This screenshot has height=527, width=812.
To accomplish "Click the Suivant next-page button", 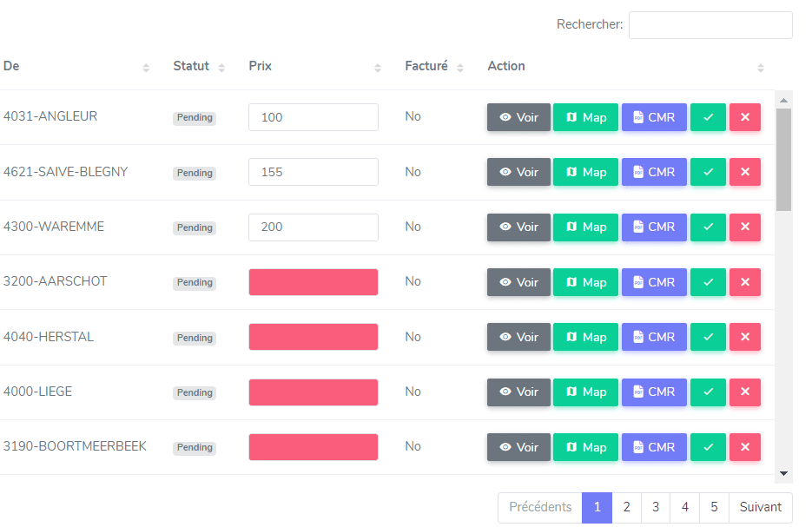I will [x=760, y=508].
